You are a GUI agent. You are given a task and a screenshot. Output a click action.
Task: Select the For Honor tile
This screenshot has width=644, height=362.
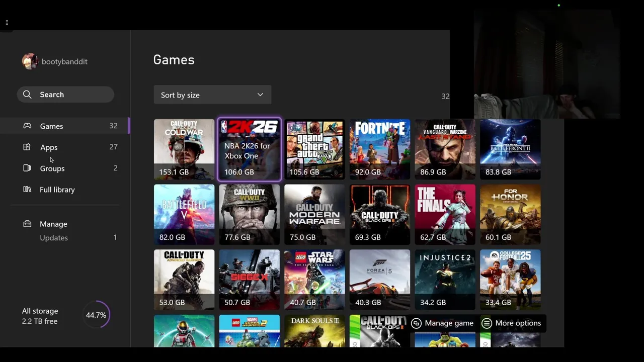[510, 215]
